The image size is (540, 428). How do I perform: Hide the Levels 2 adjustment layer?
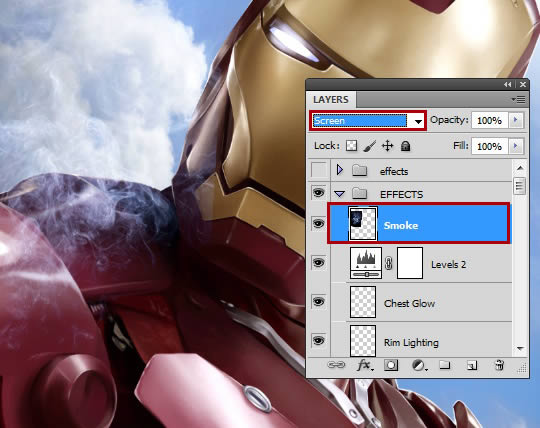point(318,263)
